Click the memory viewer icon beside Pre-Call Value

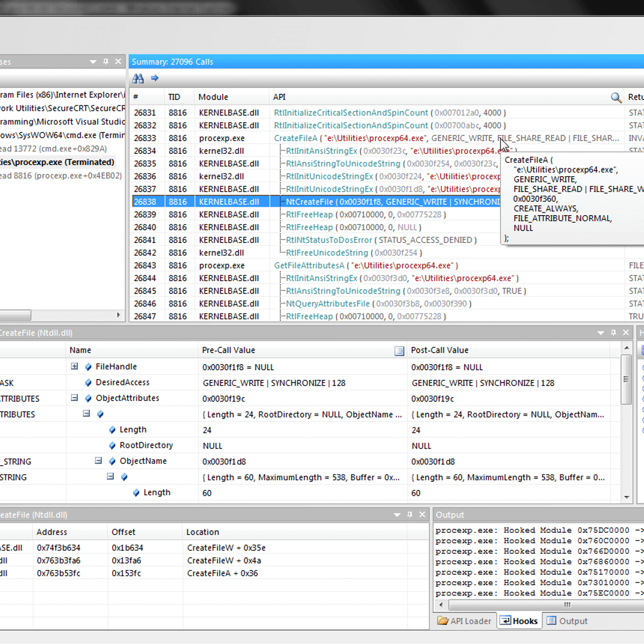point(399,350)
